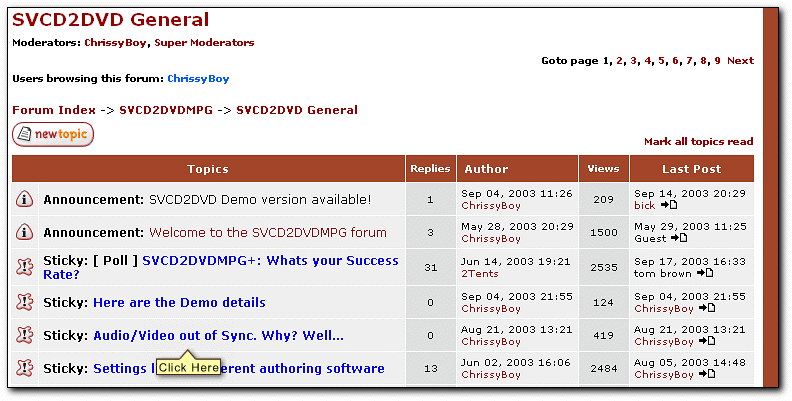Open SVCD2DVD Demo version available announcement
Image resolution: width=792 pixels, height=401 pixels.
point(260,199)
